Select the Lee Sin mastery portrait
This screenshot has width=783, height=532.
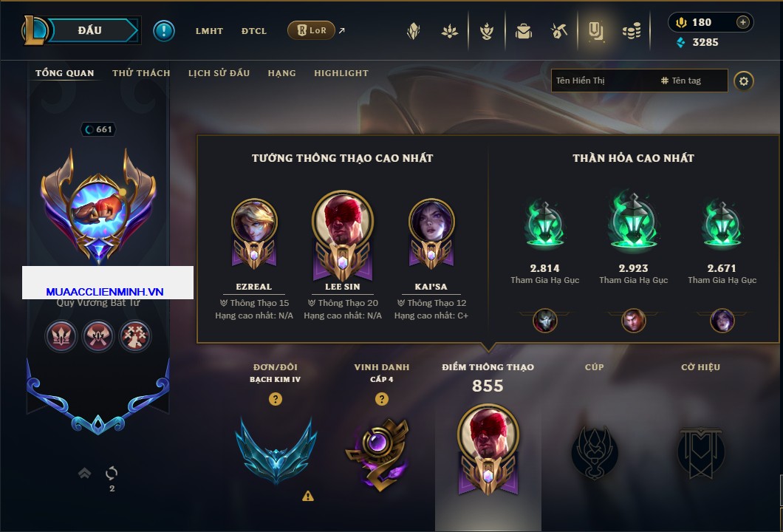coord(343,236)
